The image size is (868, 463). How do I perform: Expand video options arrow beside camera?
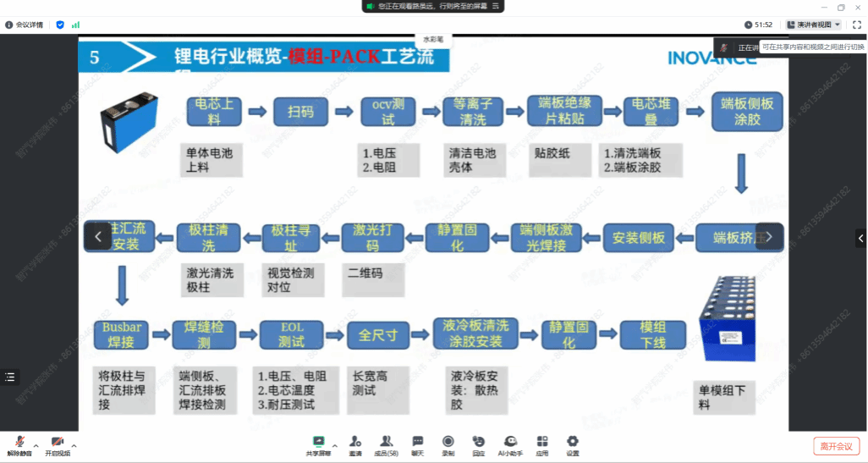[74, 445]
